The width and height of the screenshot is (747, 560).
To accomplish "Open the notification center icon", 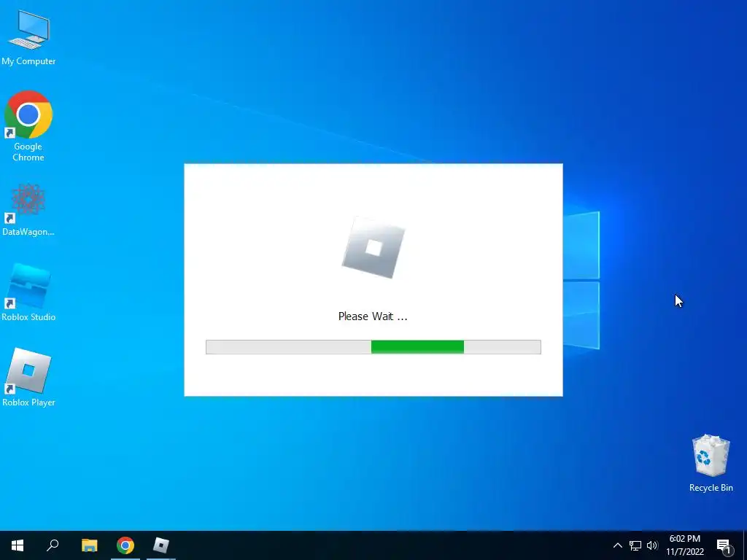I will pyautogui.click(x=724, y=546).
